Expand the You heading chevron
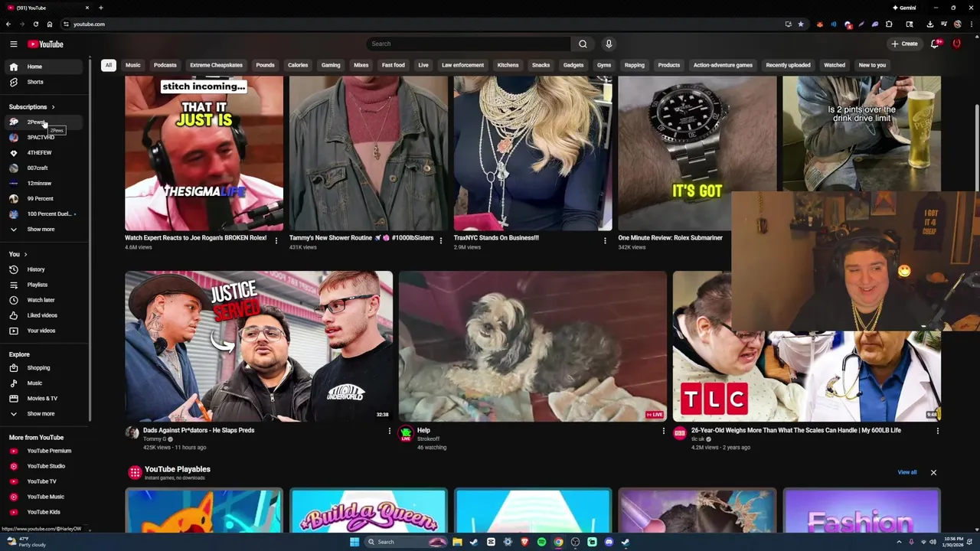This screenshot has width=980, height=551. tap(25, 254)
